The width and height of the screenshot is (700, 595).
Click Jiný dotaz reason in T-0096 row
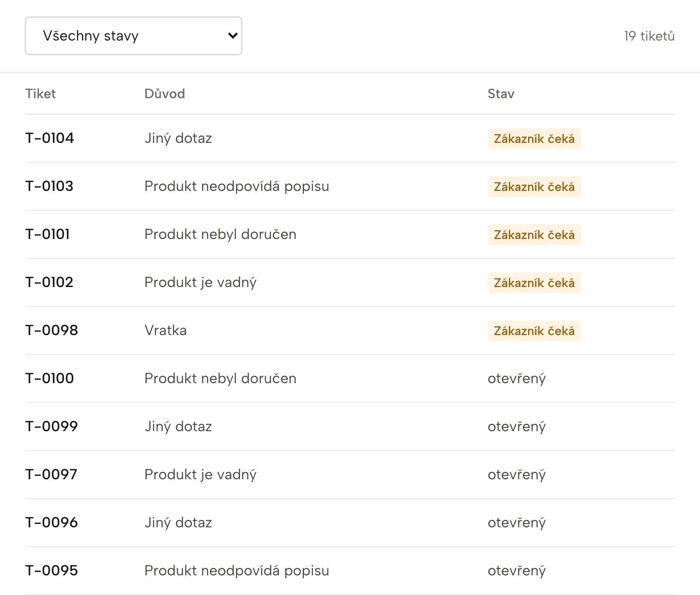coord(178,523)
